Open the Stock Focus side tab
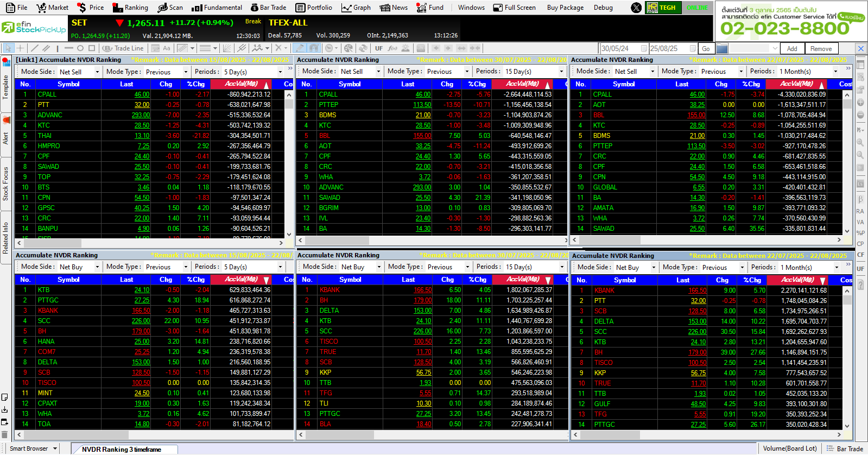The image size is (868, 455). [6, 184]
